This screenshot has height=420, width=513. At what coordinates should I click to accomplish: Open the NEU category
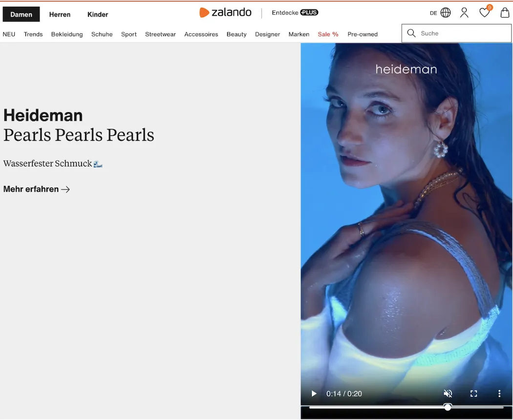(9, 34)
